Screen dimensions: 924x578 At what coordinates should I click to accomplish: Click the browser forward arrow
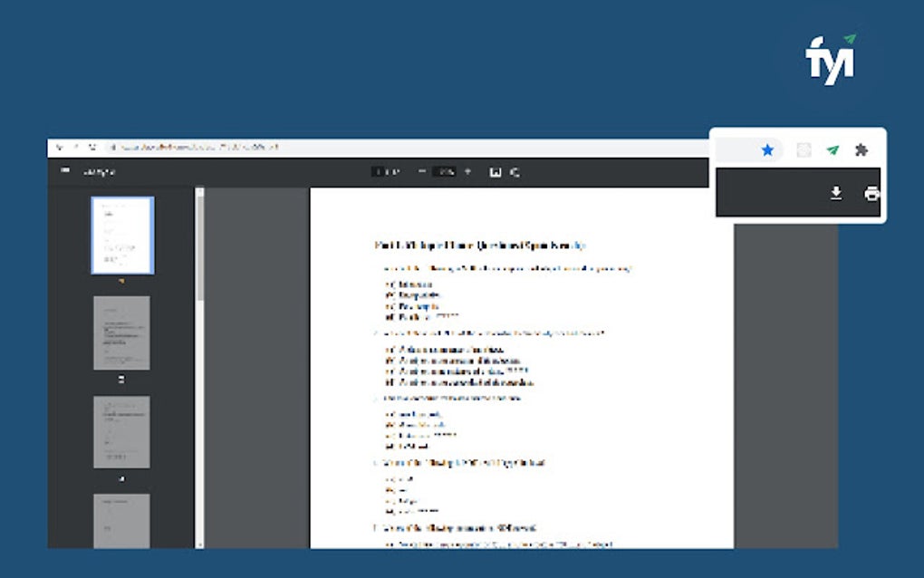point(76,146)
